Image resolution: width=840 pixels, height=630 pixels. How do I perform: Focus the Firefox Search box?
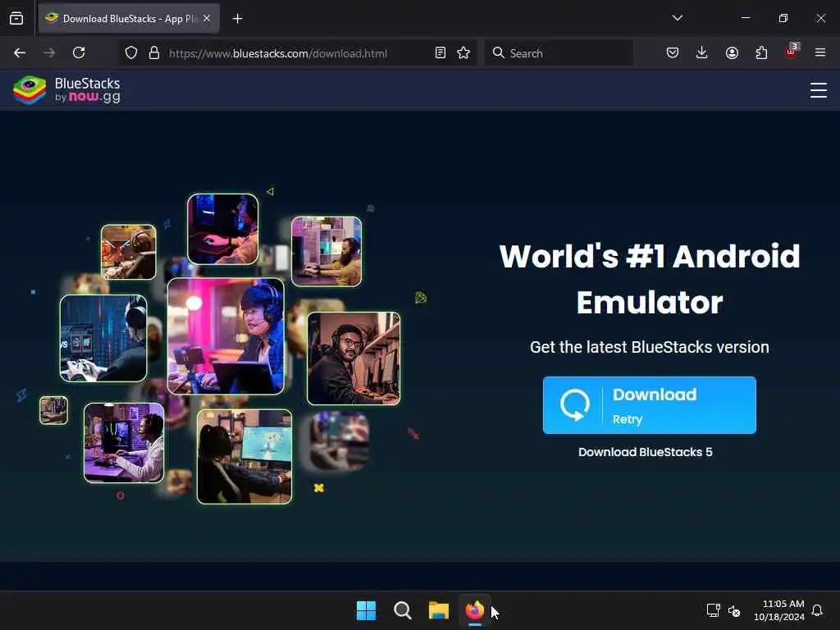559,53
